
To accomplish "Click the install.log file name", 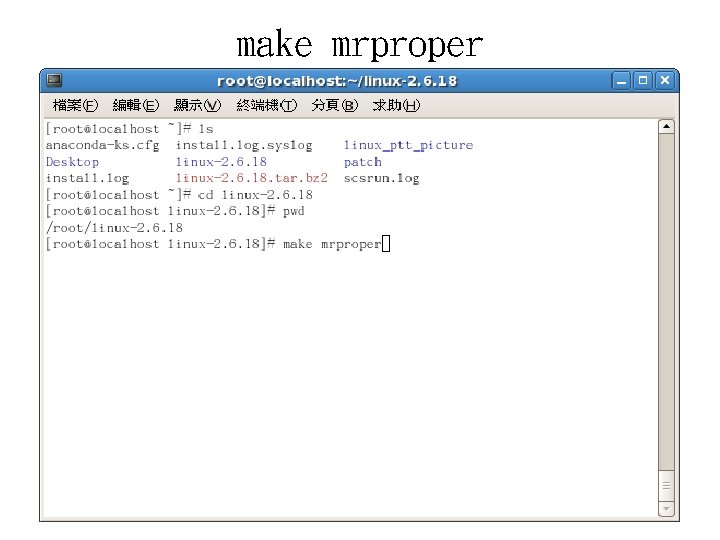I will pos(87,178).
